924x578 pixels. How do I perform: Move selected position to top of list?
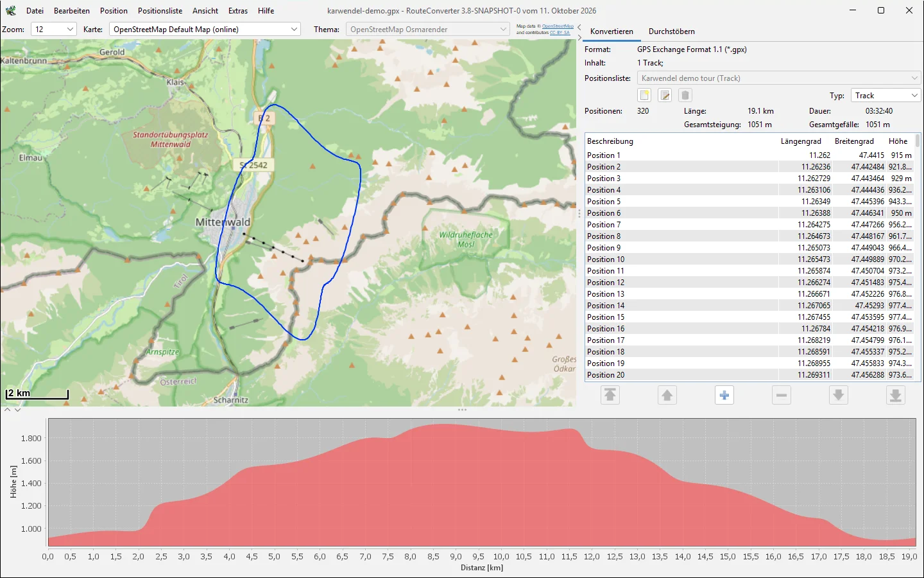tap(610, 395)
